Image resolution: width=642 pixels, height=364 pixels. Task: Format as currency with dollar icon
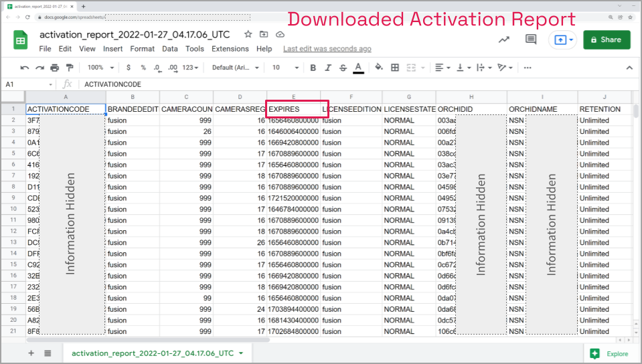tap(128, 68)
